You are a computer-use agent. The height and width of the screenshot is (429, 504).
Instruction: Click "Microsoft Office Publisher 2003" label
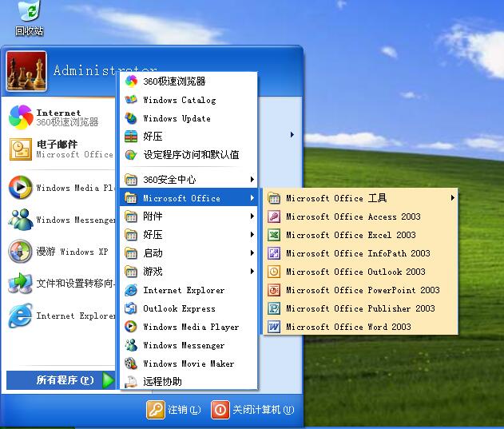[360, 308]
